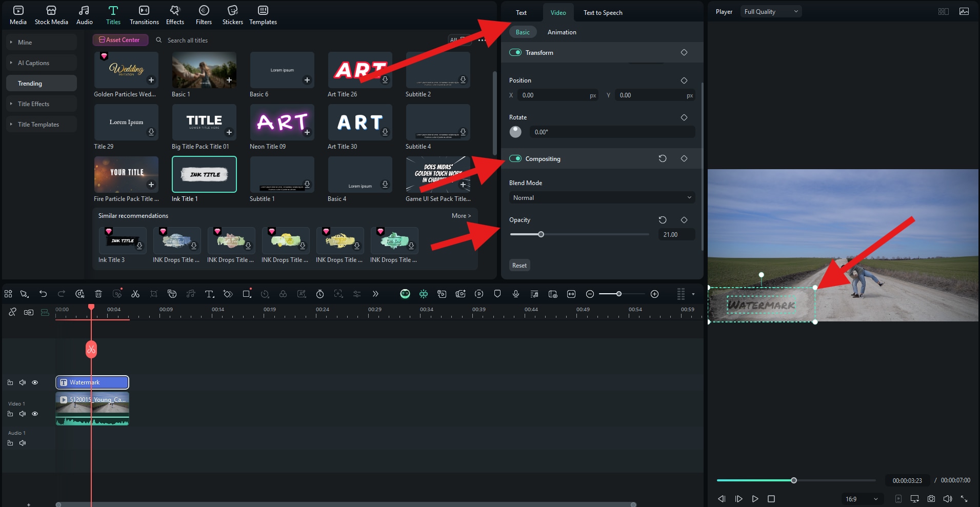The image size is (980, 507).
Task: Select the Ink Title 1 thumbnail
Action: click(204, 174)
